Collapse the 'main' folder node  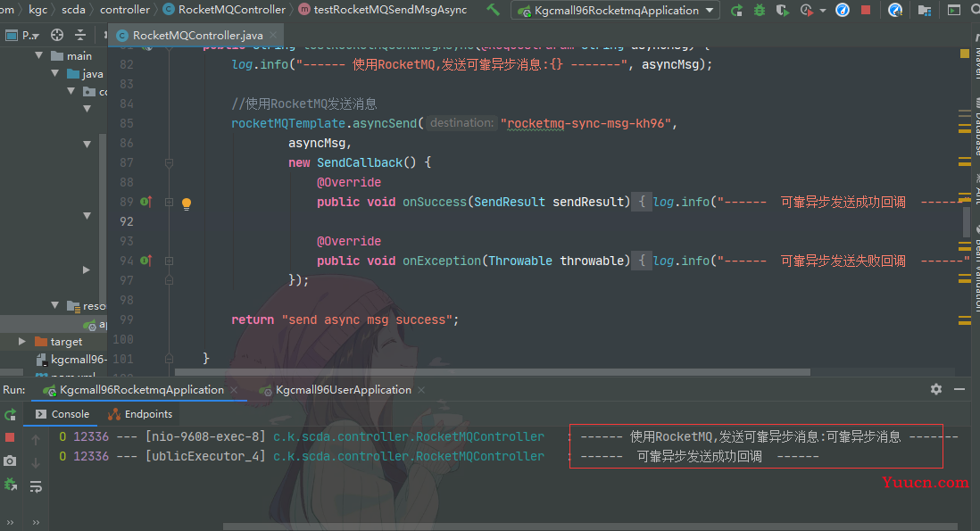click(x=38, y=55)
